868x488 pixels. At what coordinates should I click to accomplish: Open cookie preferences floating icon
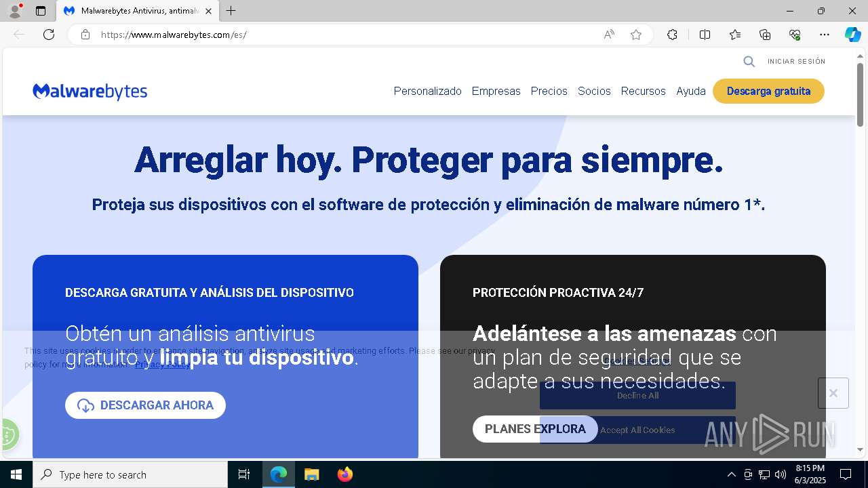tap(8, 434)
